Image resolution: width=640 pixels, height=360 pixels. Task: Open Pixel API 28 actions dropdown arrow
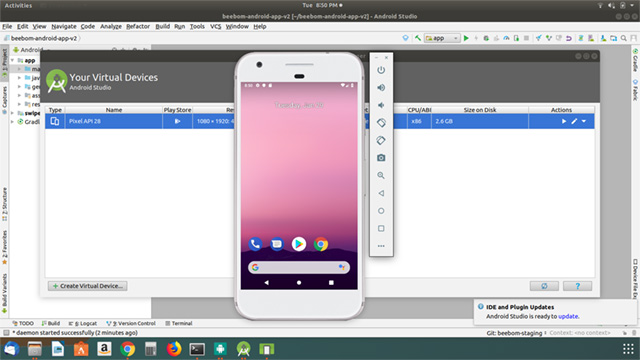[x=584, y=121]
